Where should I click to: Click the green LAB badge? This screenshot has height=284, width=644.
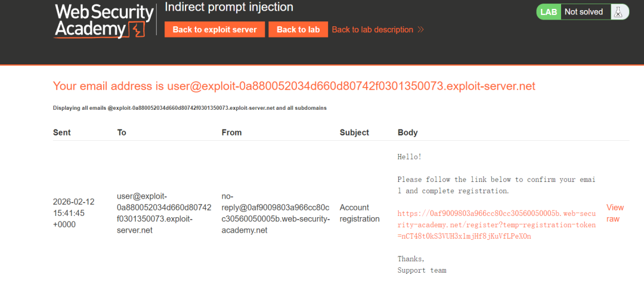point(549,12)
